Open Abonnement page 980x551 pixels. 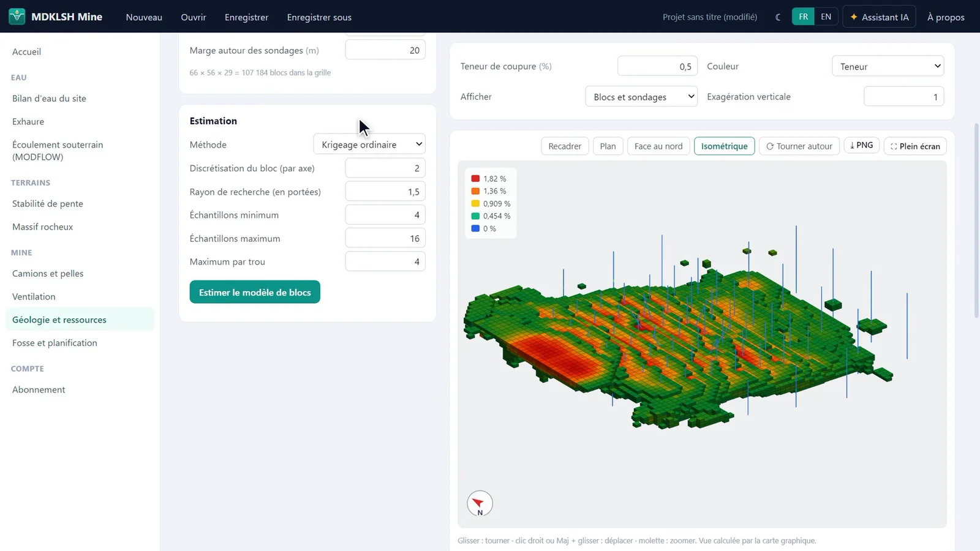80,389
